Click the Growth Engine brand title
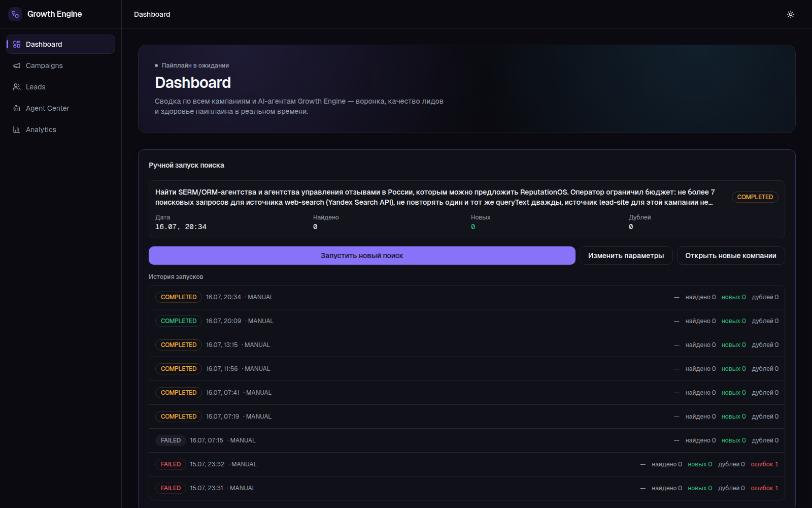Image resolution: width=812 pixels, height=508 pixels. coord(54,14)
